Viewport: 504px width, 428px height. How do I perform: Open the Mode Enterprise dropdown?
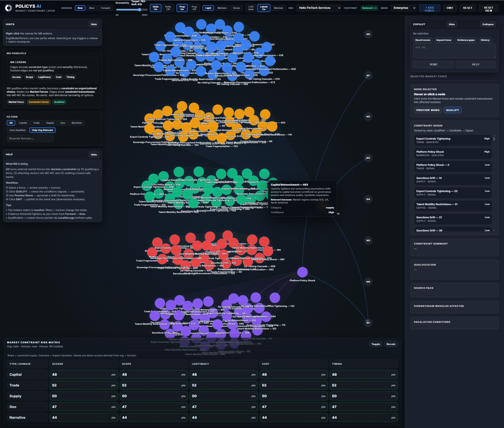tap(403, 8)
